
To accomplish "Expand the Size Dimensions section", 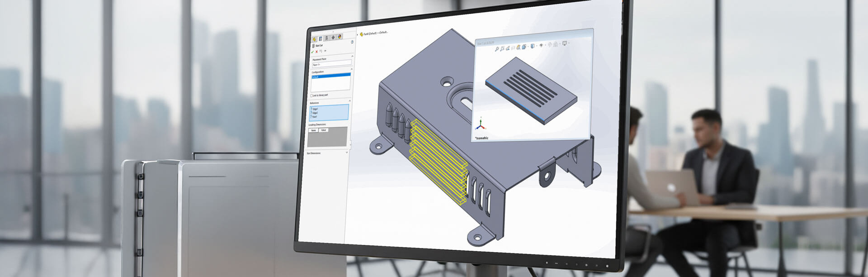I will [347, 152].
